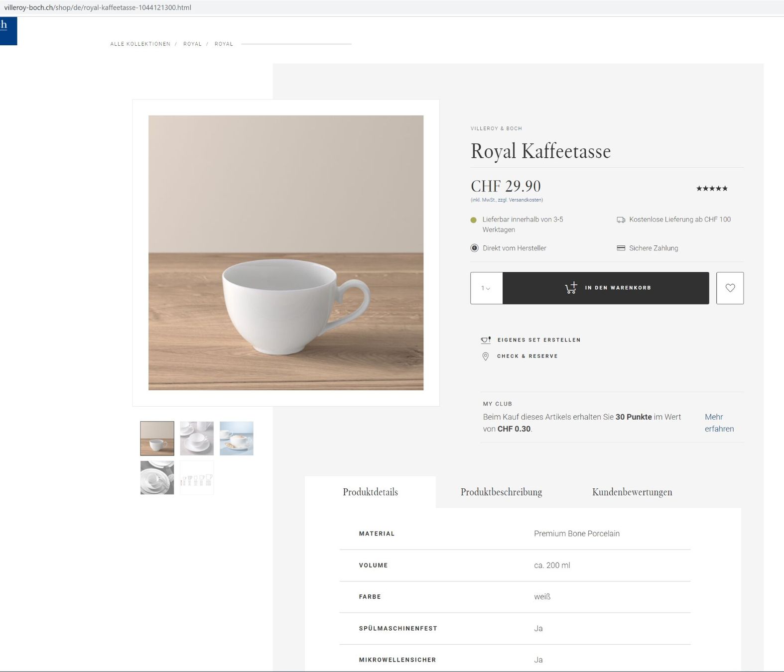Click the CHF 29.90 price
Screen dimensions: 784x672
coord(506,186)
